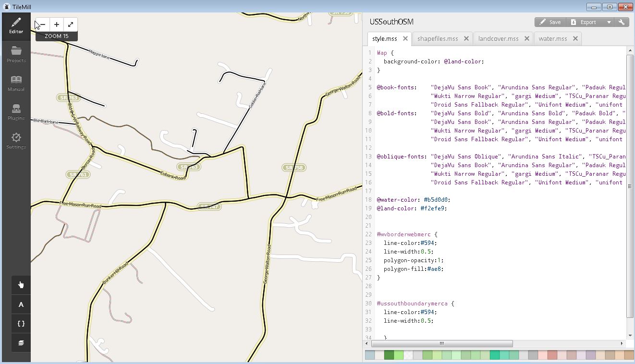Close the landcover.mss tab

tap(527, 38)
